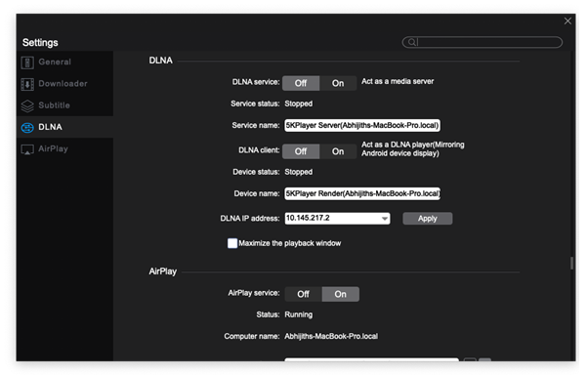Click the Apply button
Image resolution: width=588 pixels, height=375 pixels.
pos(428,219)
